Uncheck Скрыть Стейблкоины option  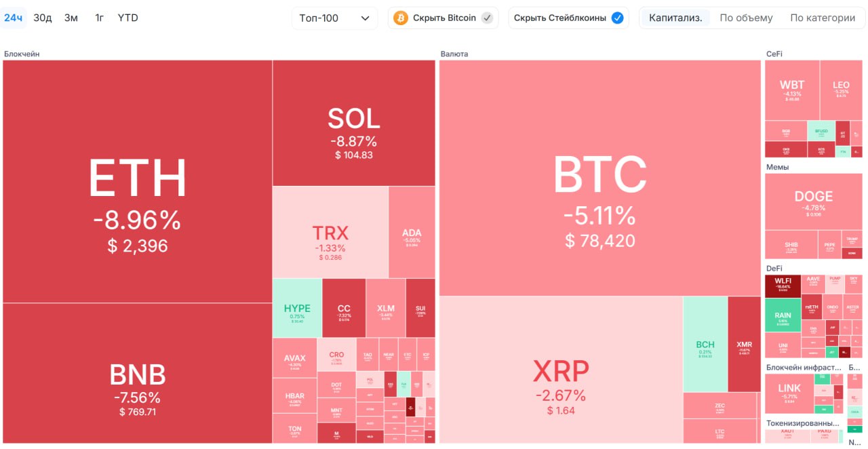click(x=617, y=18)
